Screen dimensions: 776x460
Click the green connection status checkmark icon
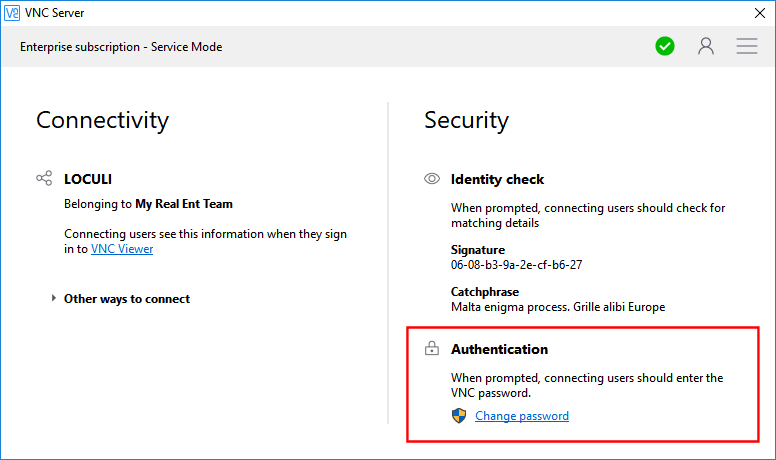(x=665, y=47)
